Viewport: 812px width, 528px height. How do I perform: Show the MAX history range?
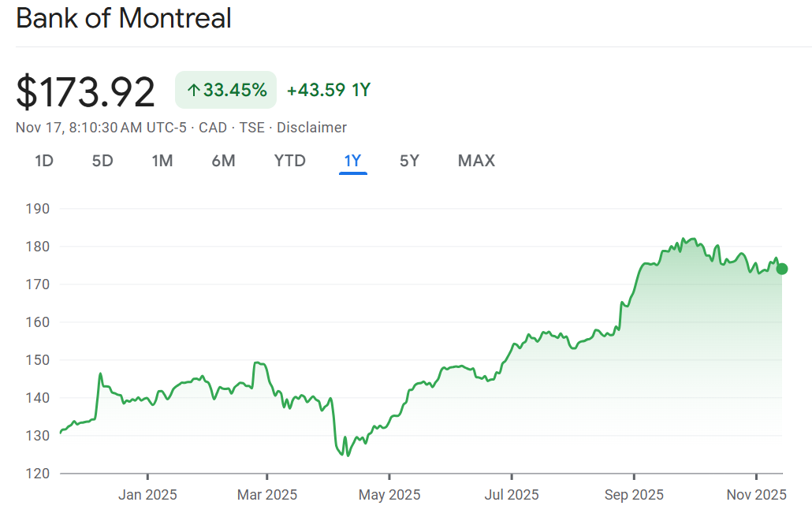476,161
